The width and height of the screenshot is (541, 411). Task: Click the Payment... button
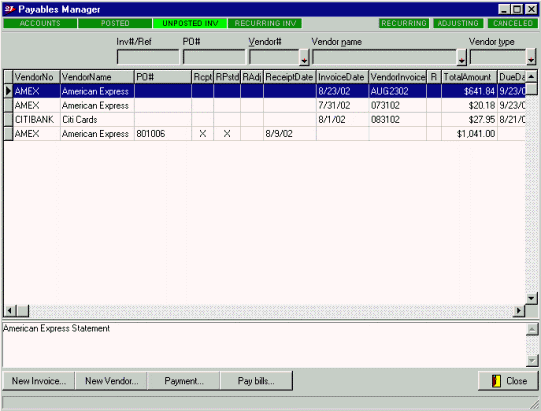pos(184,381)
